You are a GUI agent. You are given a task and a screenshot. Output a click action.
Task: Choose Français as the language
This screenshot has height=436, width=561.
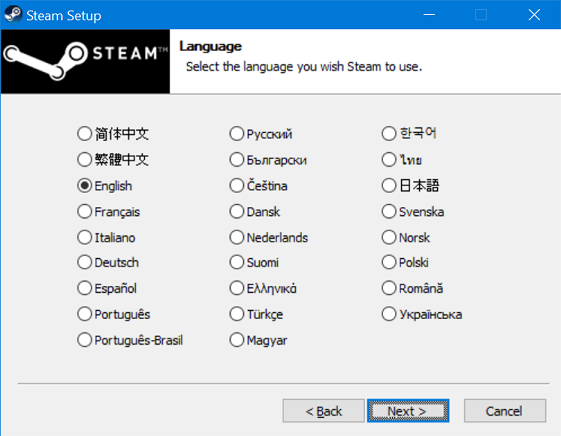click(x=108, y=212)
